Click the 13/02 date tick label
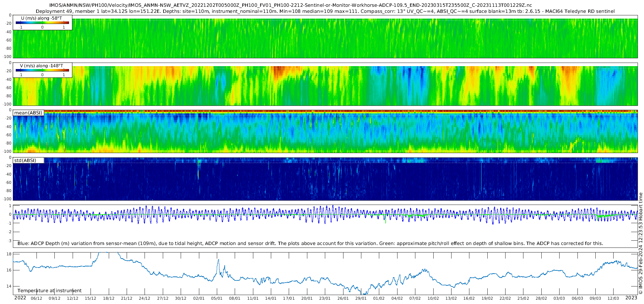This screenshot has height=304, width=644. [451, 298]
